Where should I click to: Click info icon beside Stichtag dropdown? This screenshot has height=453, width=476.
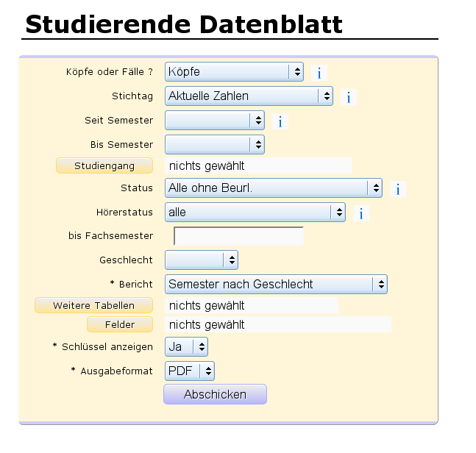[349, 97]
